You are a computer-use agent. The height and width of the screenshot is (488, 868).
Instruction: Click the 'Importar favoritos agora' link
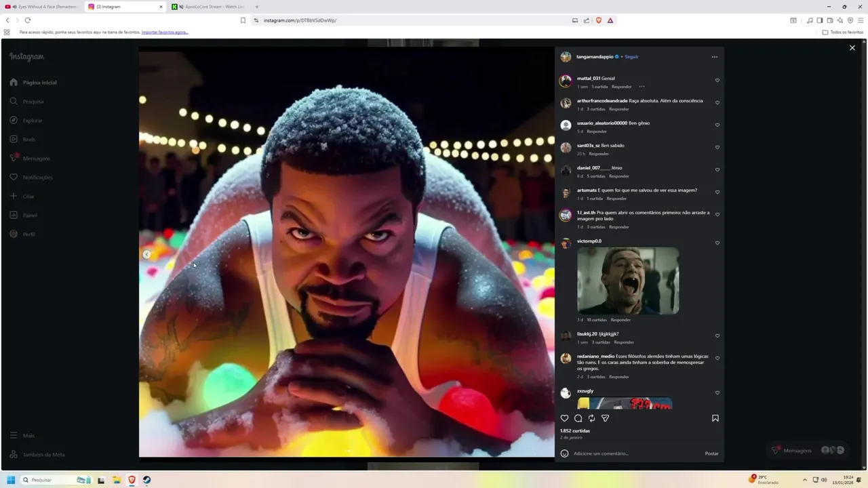(165, 32)
